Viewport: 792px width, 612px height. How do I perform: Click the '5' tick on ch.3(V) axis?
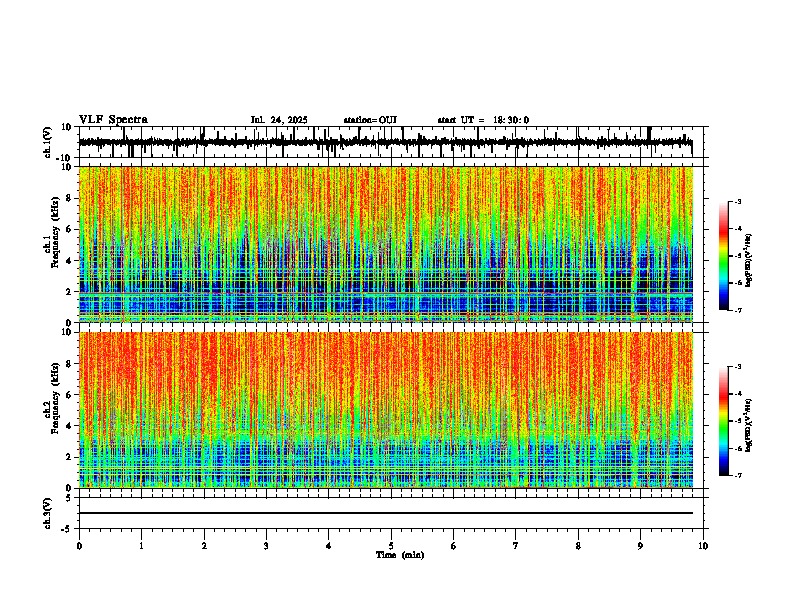(69, 498)
